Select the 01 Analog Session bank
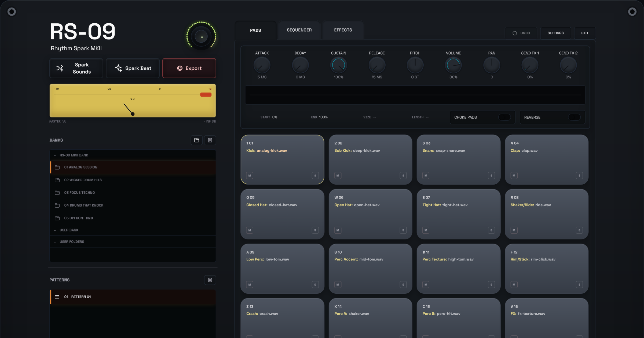Image resolution: width=644 pixels, height=338 pixels. click(x=133, y=167)
